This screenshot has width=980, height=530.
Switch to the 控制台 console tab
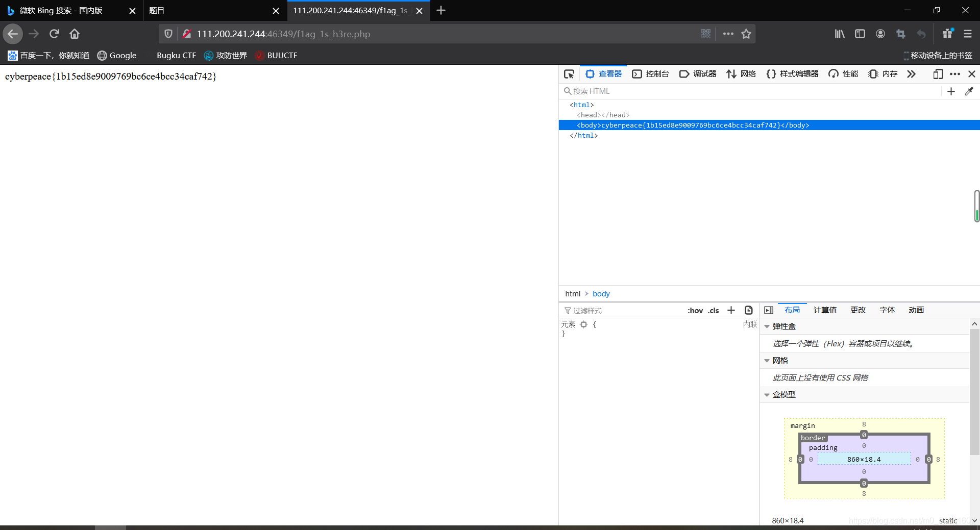pyautogui.click(x=651, y=74)
